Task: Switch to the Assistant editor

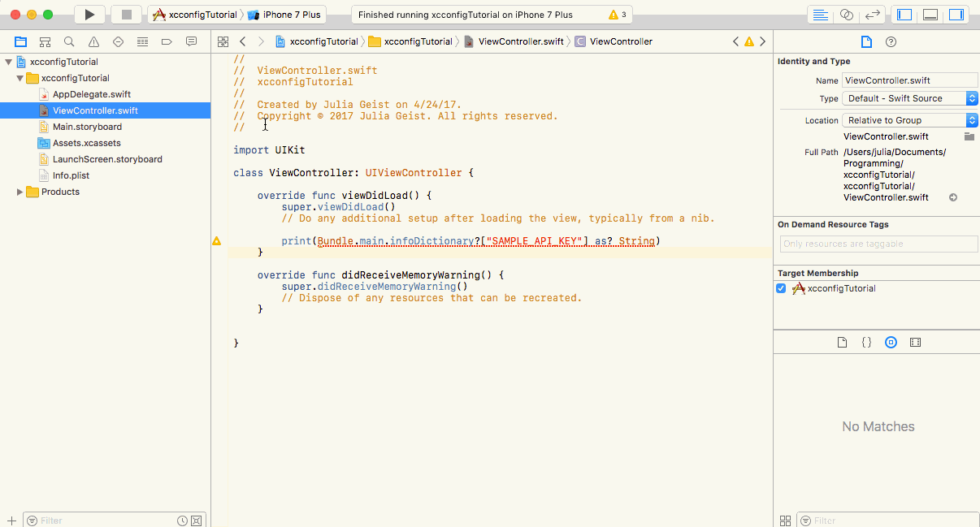Action: point(846,15)
